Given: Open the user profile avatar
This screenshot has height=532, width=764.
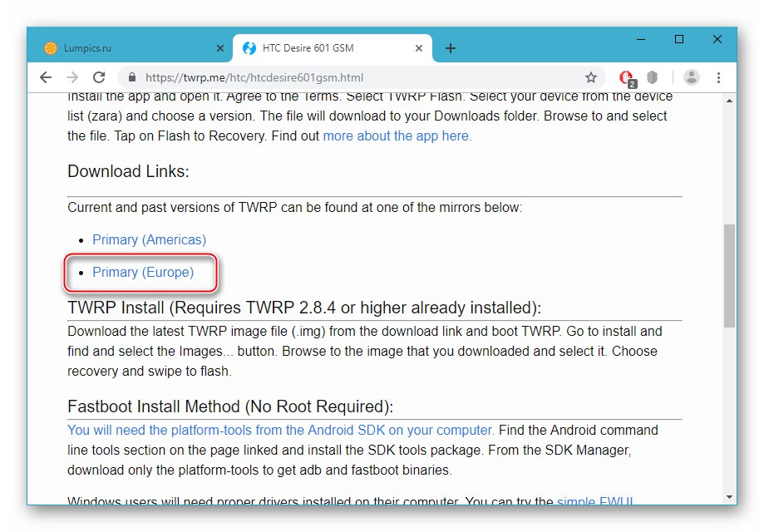Looking at the screenshot, I should (691, 77).
